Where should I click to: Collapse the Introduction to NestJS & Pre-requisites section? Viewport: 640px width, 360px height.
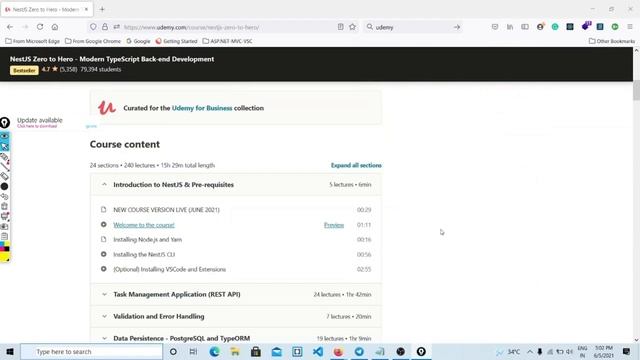click(236, 184)
